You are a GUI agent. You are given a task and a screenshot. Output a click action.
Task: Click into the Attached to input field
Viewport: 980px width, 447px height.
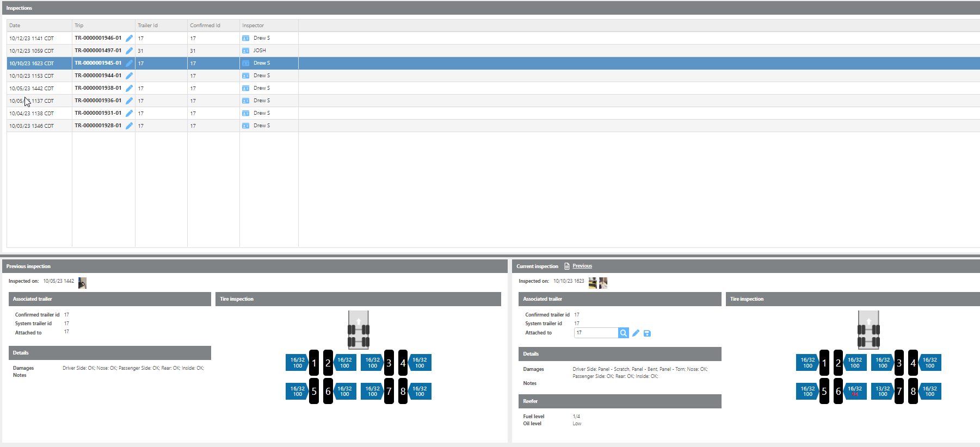pyautogui.click(x=595, y=333)
